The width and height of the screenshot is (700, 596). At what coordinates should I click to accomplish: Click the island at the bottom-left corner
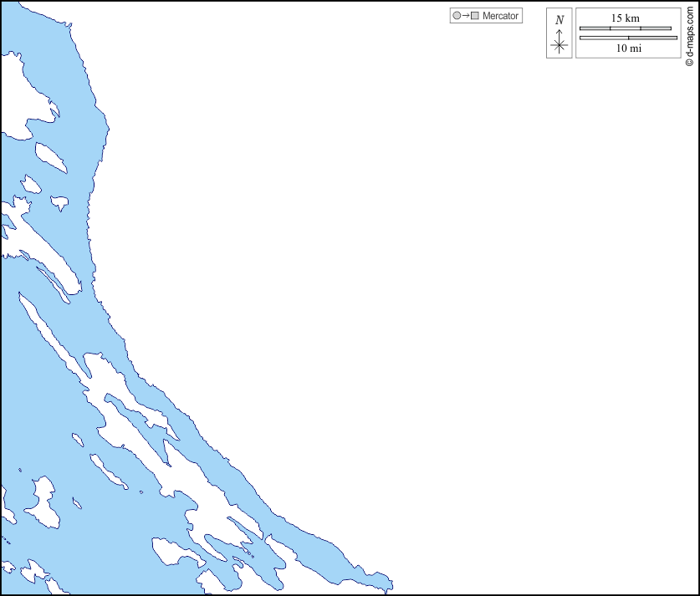tap(35, 572)
